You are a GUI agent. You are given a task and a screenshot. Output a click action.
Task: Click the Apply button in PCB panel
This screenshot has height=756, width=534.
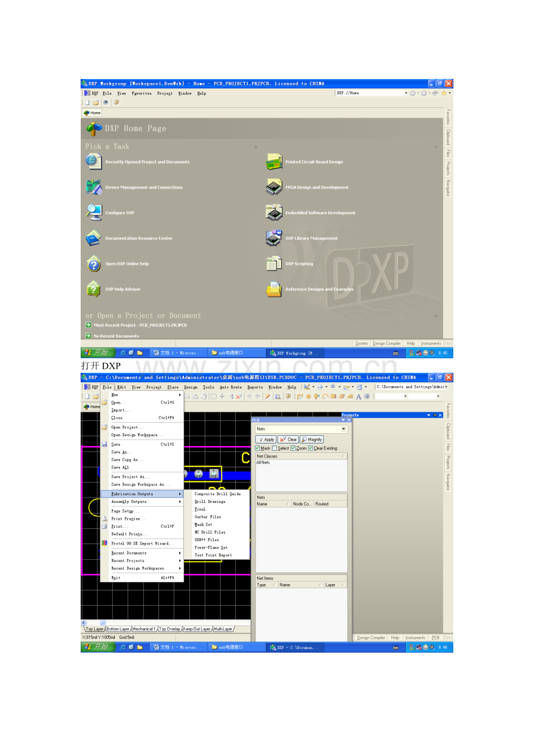tap(266, 440)
